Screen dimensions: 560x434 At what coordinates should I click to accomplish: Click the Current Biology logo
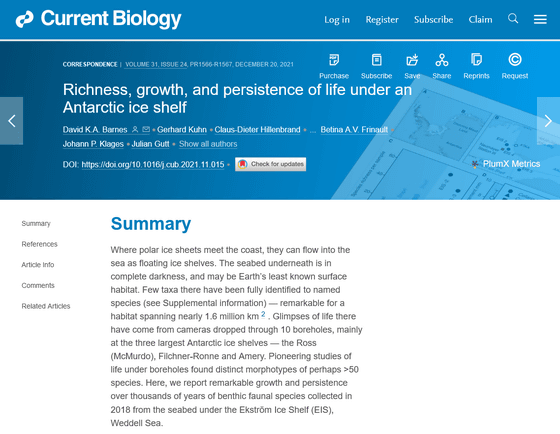click(99, 19)
